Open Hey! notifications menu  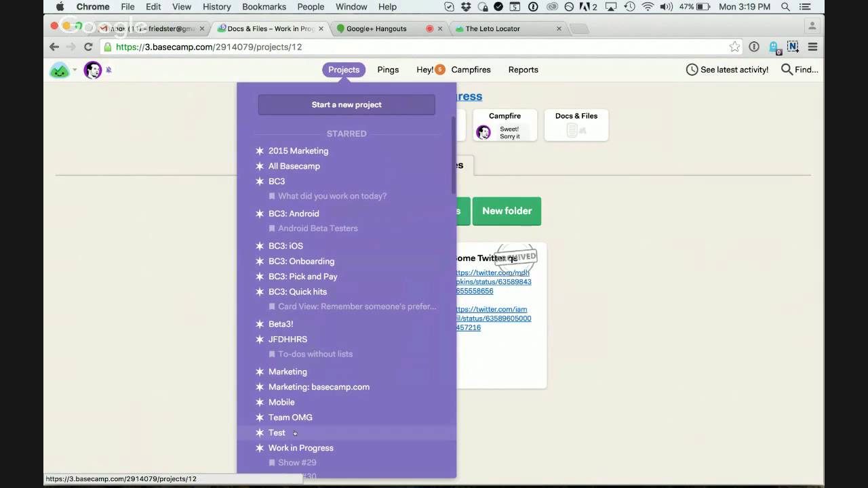(430, 70)
